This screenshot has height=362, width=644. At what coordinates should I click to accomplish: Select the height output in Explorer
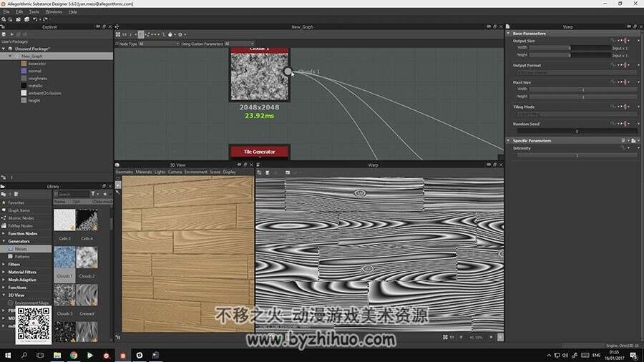tap(34, 101)
